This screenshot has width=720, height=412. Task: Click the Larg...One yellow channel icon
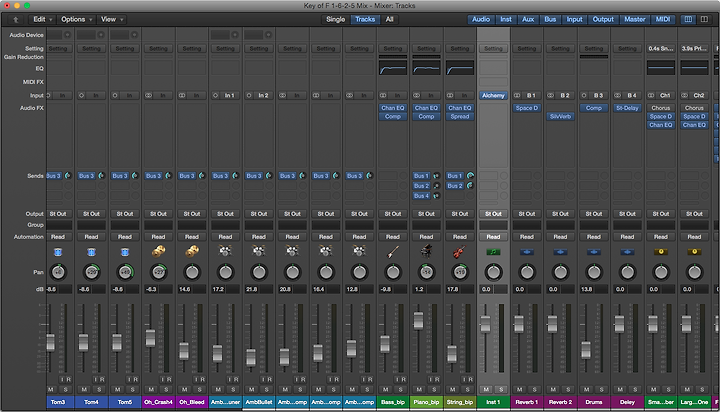click(x=694, y=252)
